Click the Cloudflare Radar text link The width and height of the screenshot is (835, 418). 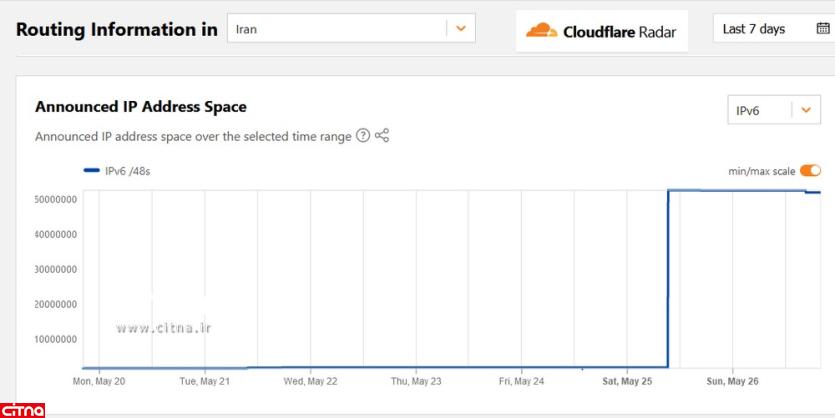[619, 32]
